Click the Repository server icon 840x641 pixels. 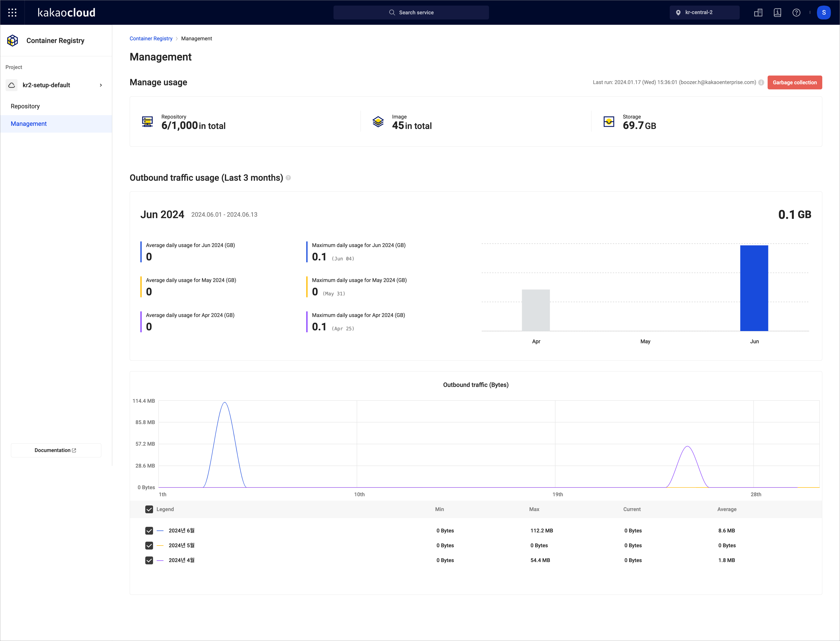tap(147, 122)
